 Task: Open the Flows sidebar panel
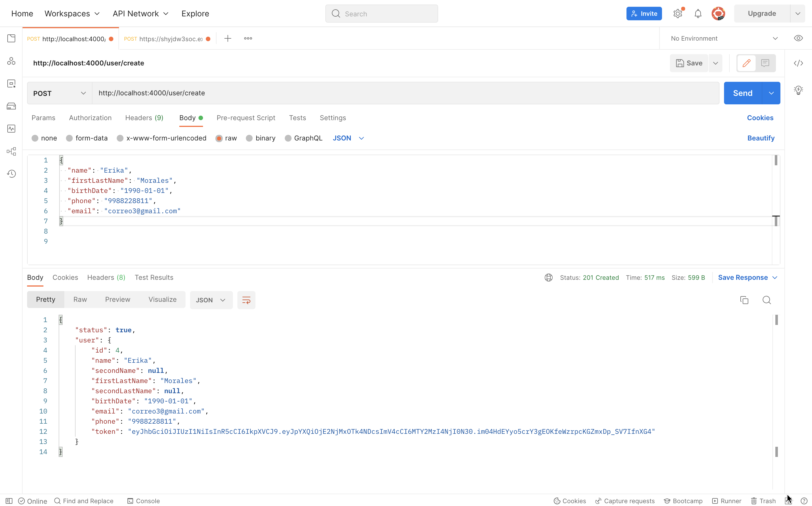click(x=11, y=151)
